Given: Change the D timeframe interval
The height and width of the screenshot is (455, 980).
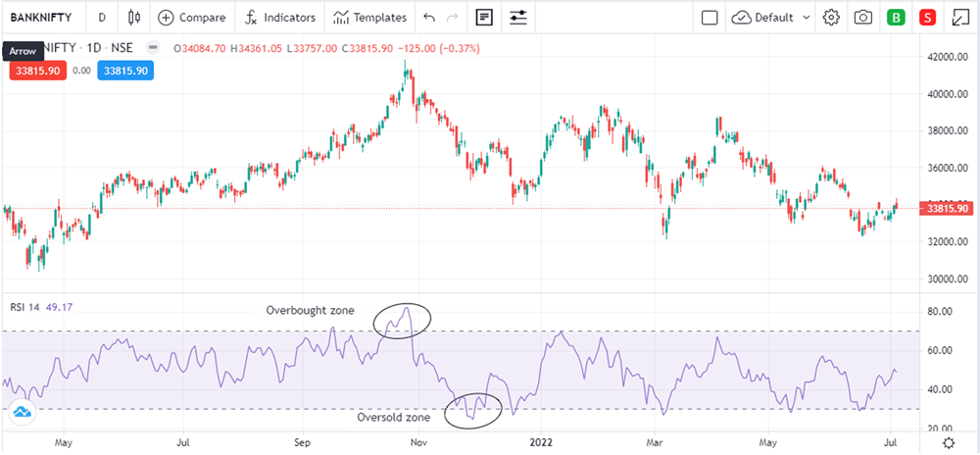Looking at the screenshot, I should point(102,18).
